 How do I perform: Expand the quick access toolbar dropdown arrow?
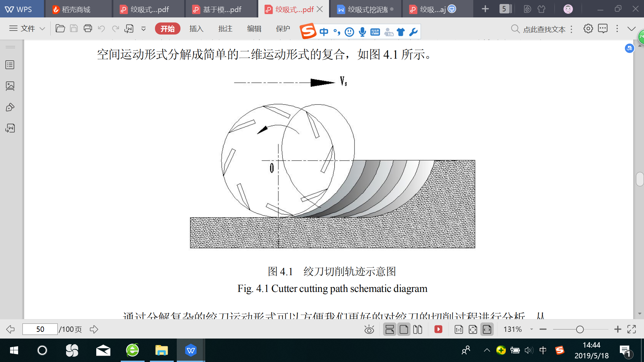(144, 28)
